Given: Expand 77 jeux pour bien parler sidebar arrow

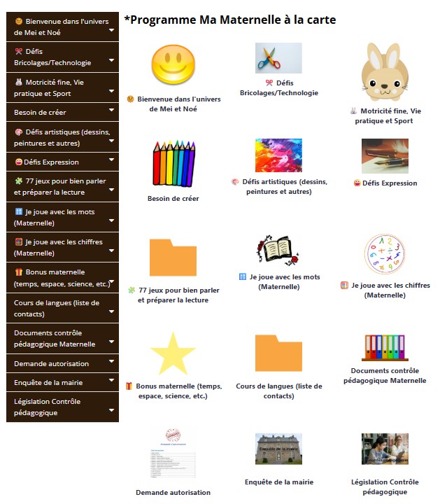Looking at the screenshot, I should (111, 190).
